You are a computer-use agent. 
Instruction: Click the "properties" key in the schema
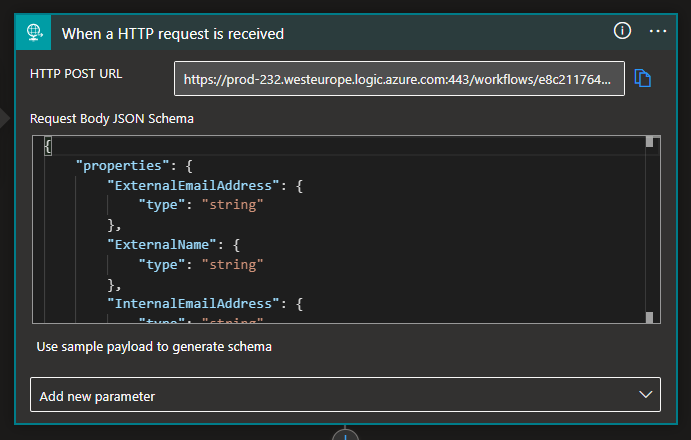pos(117,165)
